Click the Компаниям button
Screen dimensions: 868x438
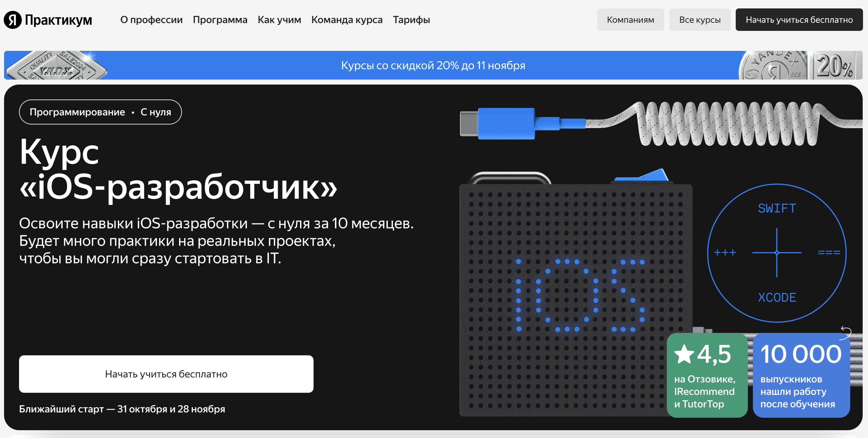(x=631, y=20)
